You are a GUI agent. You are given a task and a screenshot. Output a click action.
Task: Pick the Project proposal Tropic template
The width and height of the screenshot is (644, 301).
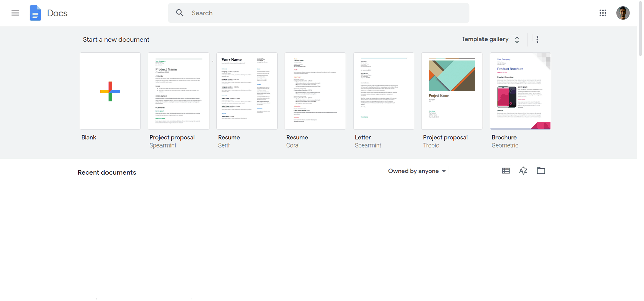coord(452,91)
